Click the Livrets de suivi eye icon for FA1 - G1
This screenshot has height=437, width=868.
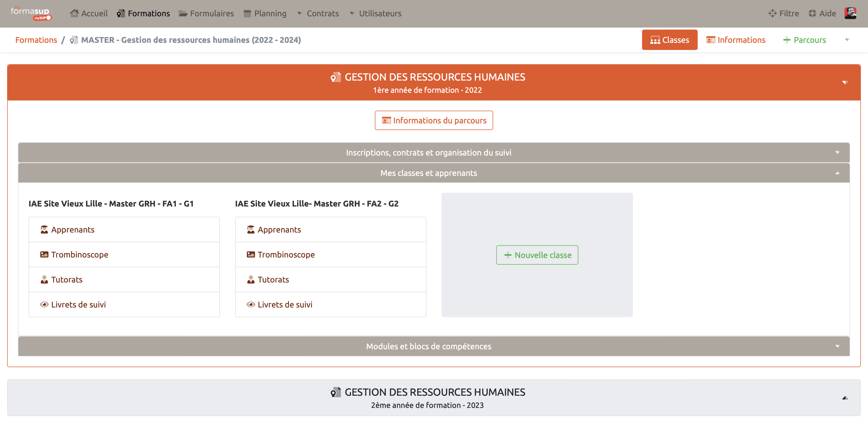pos(44,304)
